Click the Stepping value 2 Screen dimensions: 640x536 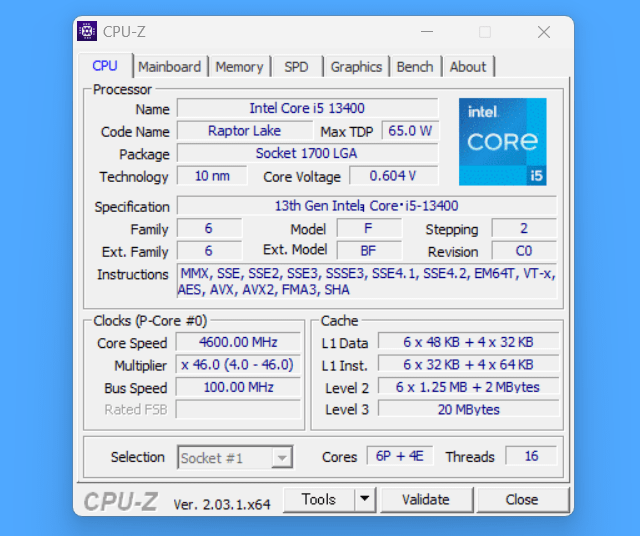coord(524,228)
